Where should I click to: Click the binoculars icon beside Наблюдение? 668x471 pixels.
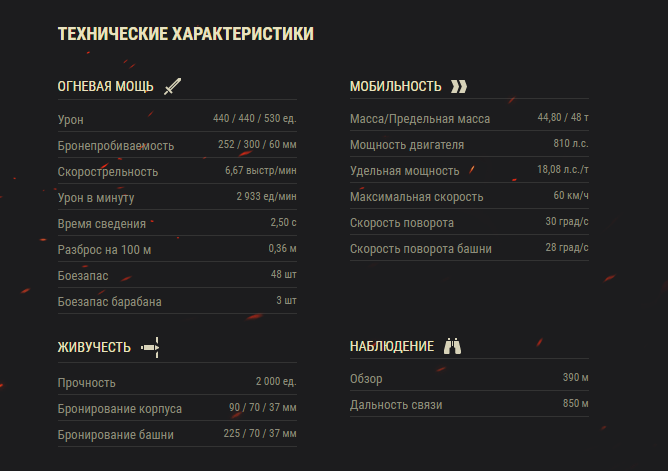point(452,346)
